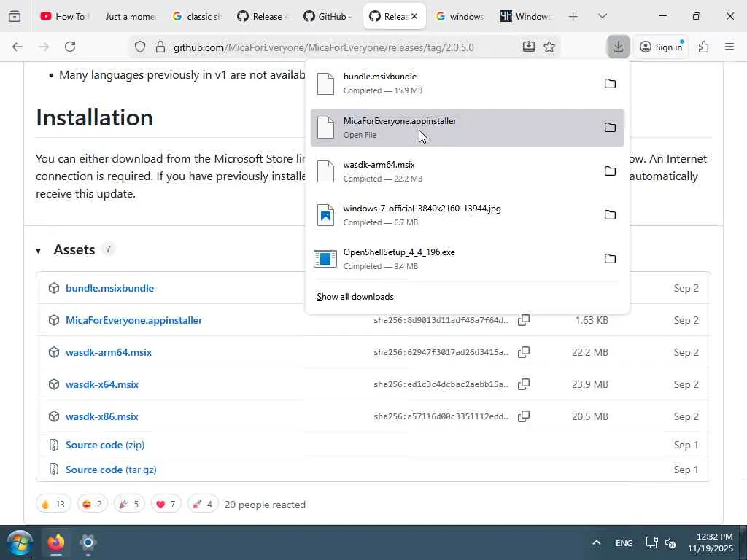Screen dimensions: 747x560
Task: Click Show all downloads
Action: pos(355,297)
